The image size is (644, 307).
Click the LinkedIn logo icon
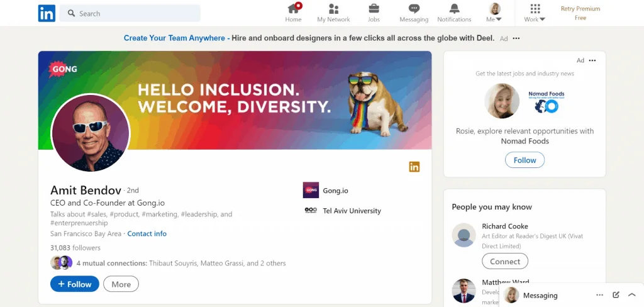click(47, 13)
